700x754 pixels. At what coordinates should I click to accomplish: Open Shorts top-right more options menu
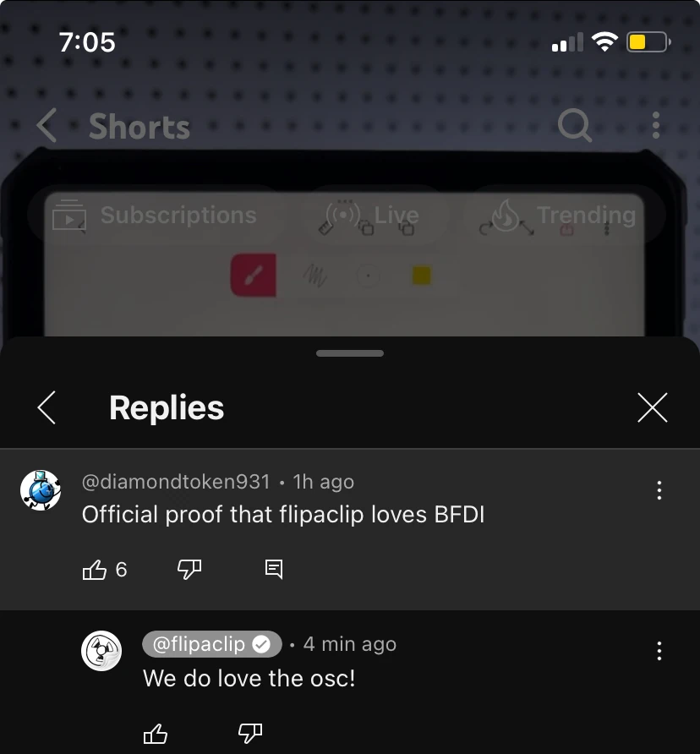click(656, 125)
